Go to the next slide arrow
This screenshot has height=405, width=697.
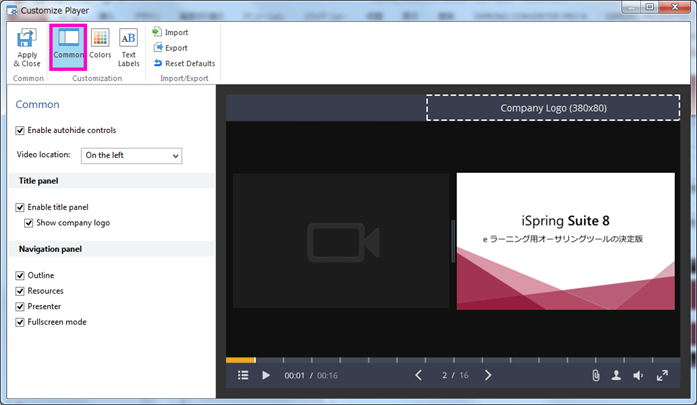(488, 375)
